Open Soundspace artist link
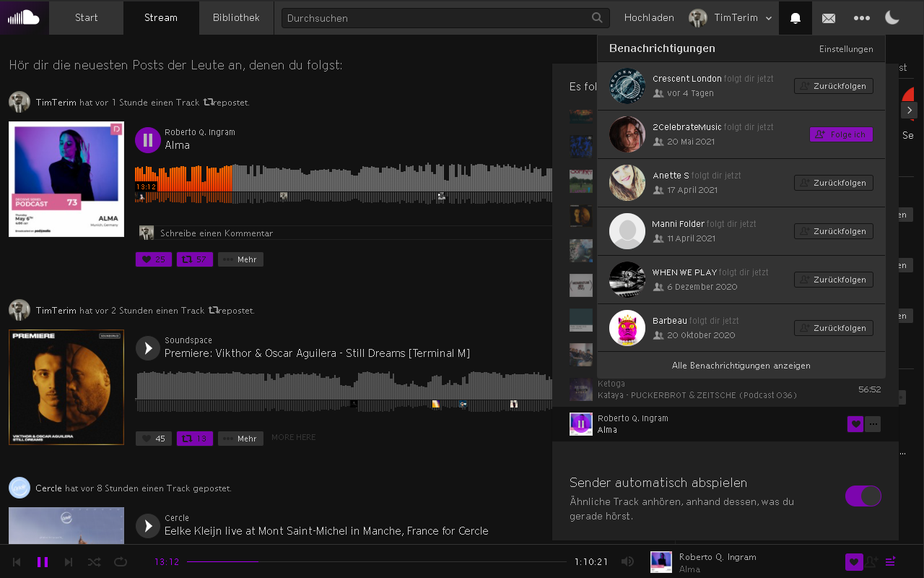 click(x=188, y=340)
